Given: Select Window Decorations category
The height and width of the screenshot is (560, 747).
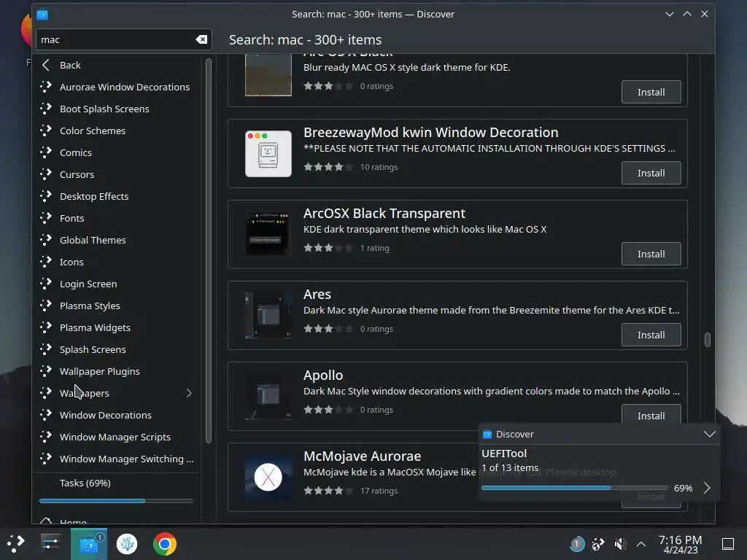Looking at the screenshot, I should click(x=117, y=416).
